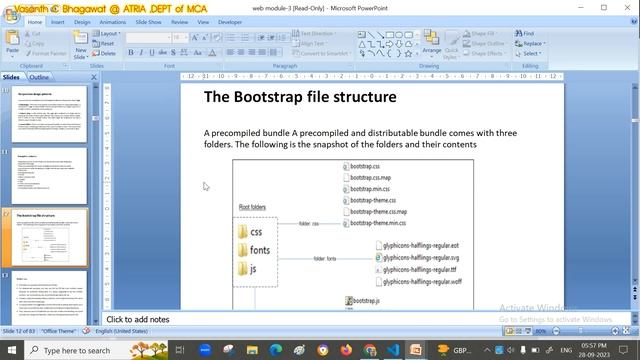Click the Font Color icon

[212, 52]
